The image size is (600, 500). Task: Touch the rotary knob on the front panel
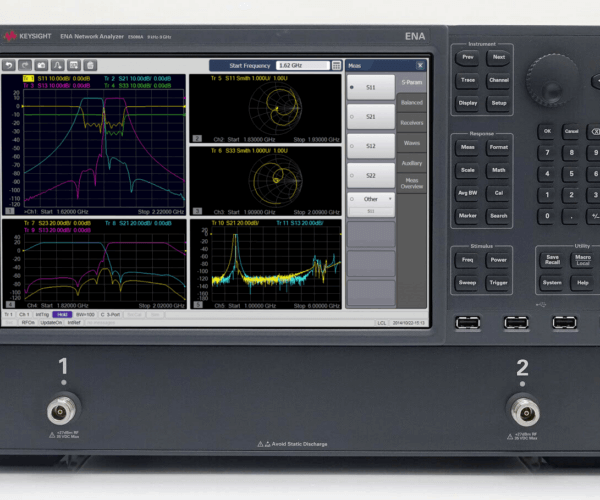[x=552, y=79]
